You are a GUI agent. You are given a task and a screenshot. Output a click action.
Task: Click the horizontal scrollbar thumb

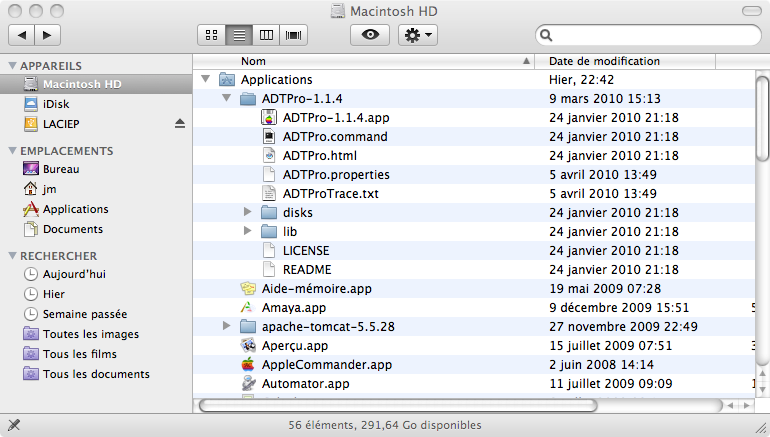click(x=398, y=406)
